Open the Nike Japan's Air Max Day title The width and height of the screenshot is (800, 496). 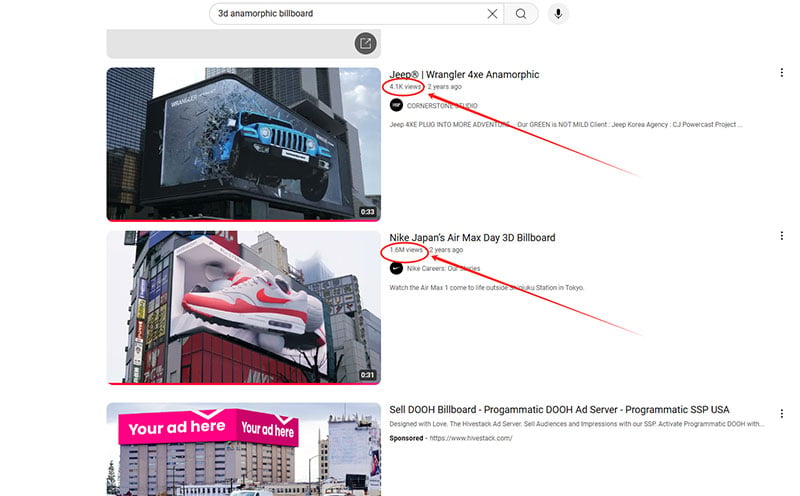pyautogui.click(x=472, y=238)
